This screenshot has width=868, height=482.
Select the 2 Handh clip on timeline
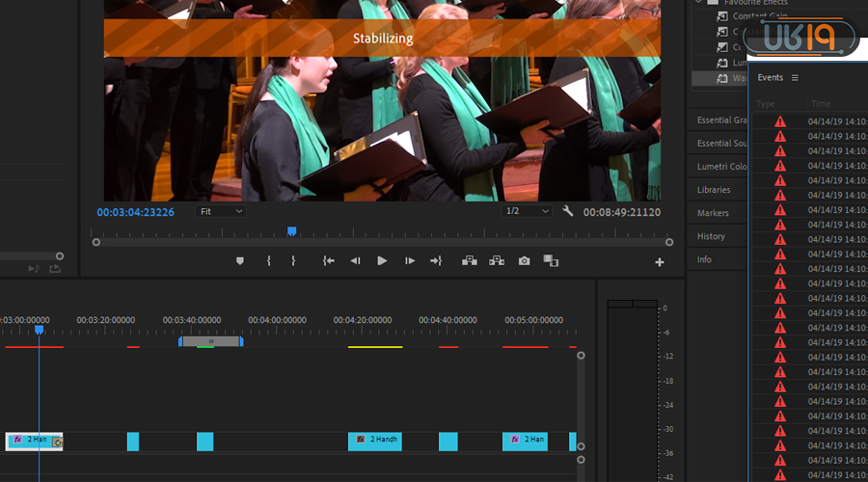click(x=375, y=441)
